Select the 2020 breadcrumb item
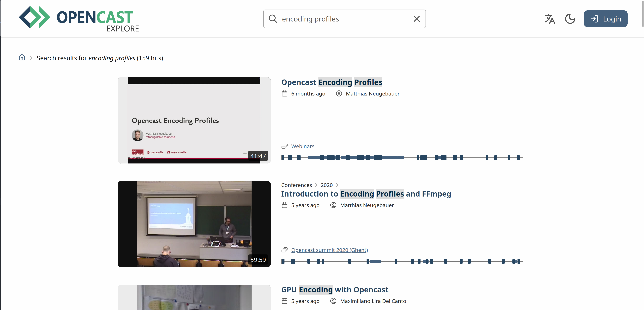 [327, 185]
